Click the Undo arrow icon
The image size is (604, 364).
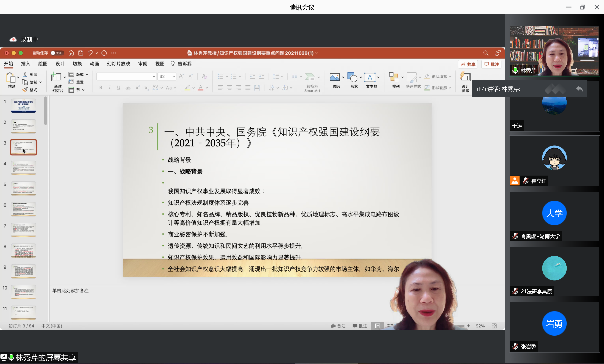pyautogui.click(x=90, y=53)
